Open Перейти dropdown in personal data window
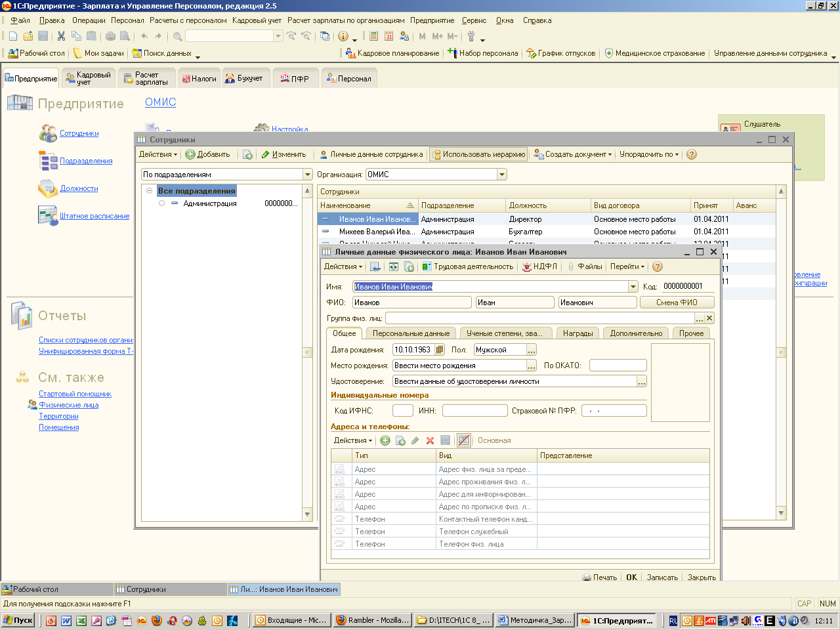This screenshot has width=840, height=630. tap(627, 266)
